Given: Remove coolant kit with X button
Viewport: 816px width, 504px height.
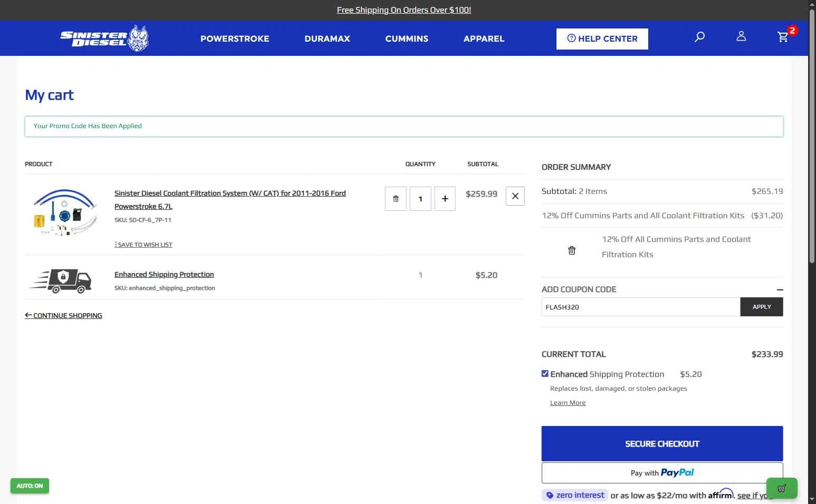Looking at the screenshot, I should point(515,196).
